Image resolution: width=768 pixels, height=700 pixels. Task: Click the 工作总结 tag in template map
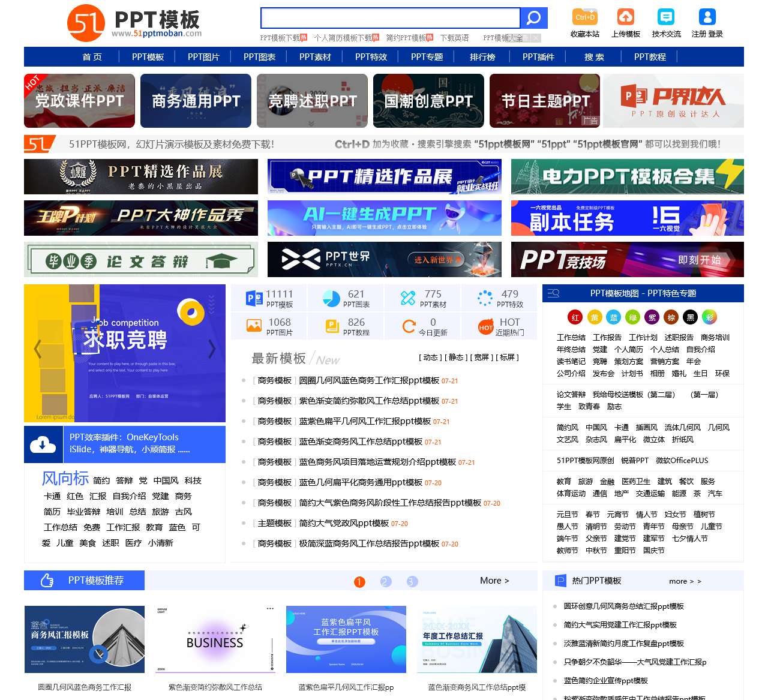coord(571,338)
